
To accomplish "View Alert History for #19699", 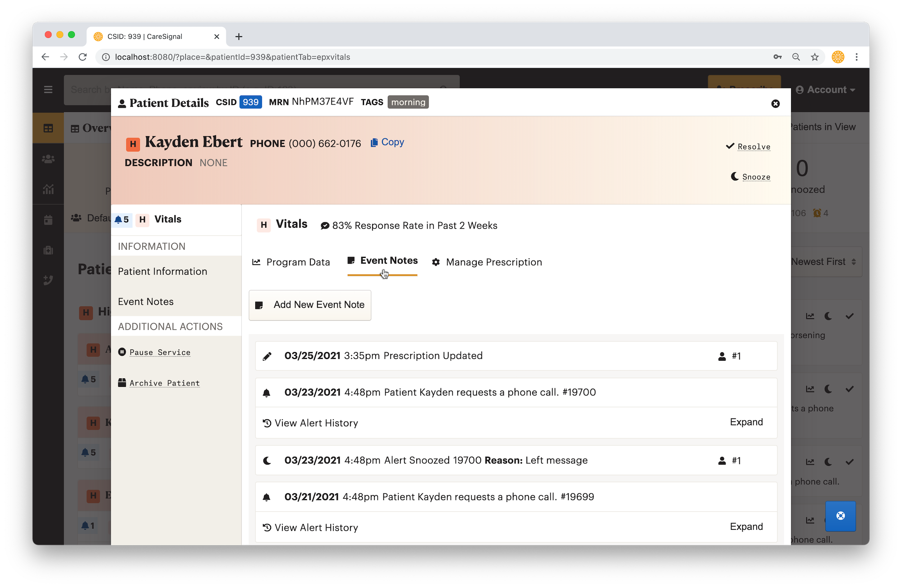I will click(310, 528).
